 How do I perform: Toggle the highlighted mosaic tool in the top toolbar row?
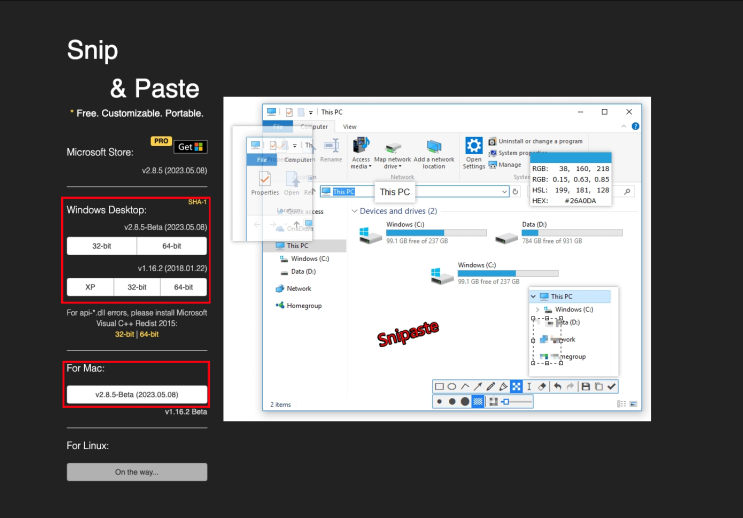pos(516,387)
